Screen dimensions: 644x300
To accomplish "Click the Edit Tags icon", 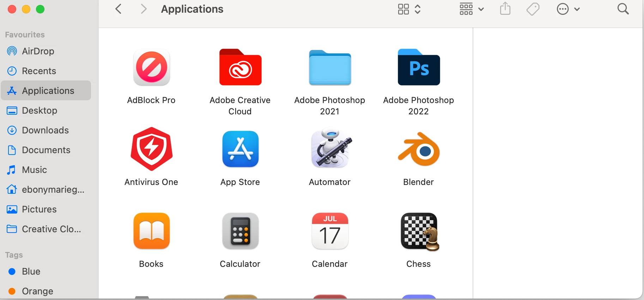I will (x=533, y=9).
